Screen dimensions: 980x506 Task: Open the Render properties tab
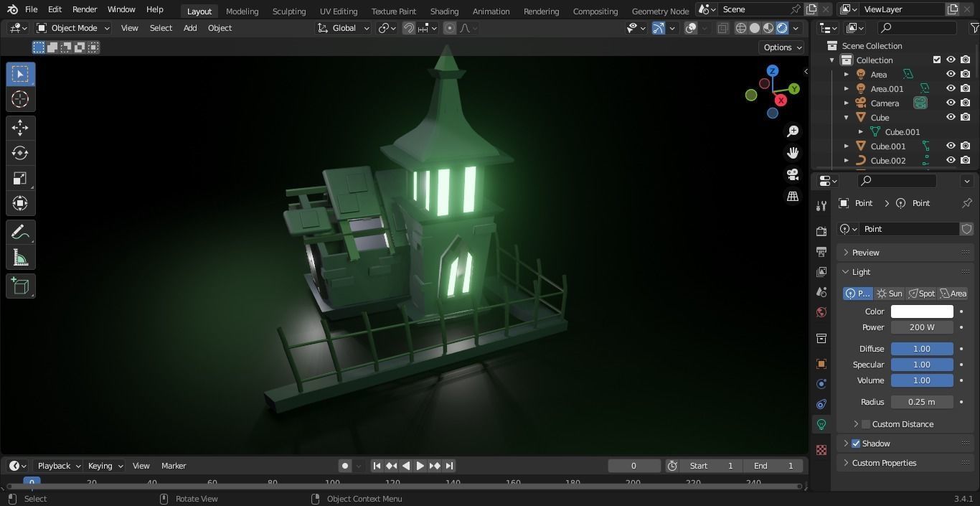(x=821, y=232)
